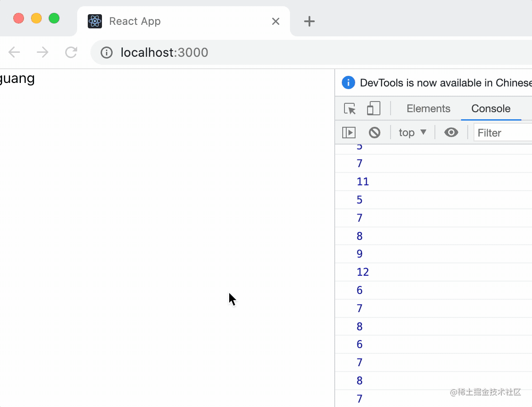Click the DevTools blue info icon
This screenshot has width=532, height=407.
[348, 83]
